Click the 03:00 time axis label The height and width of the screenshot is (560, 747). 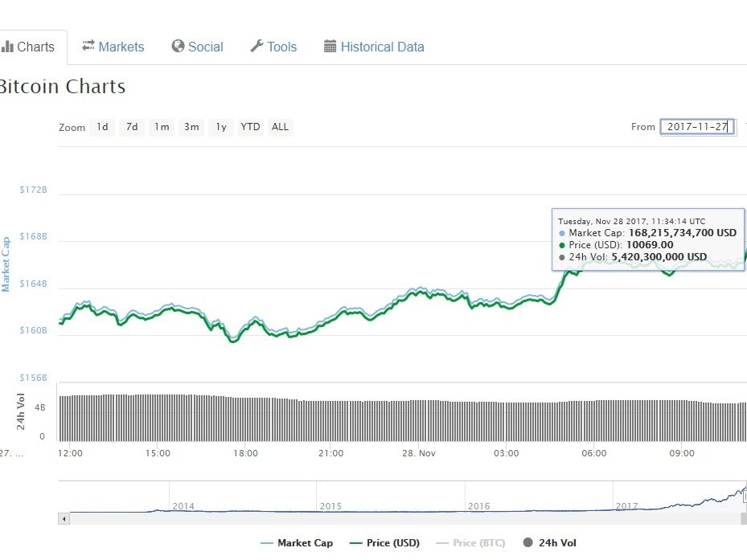507,453
